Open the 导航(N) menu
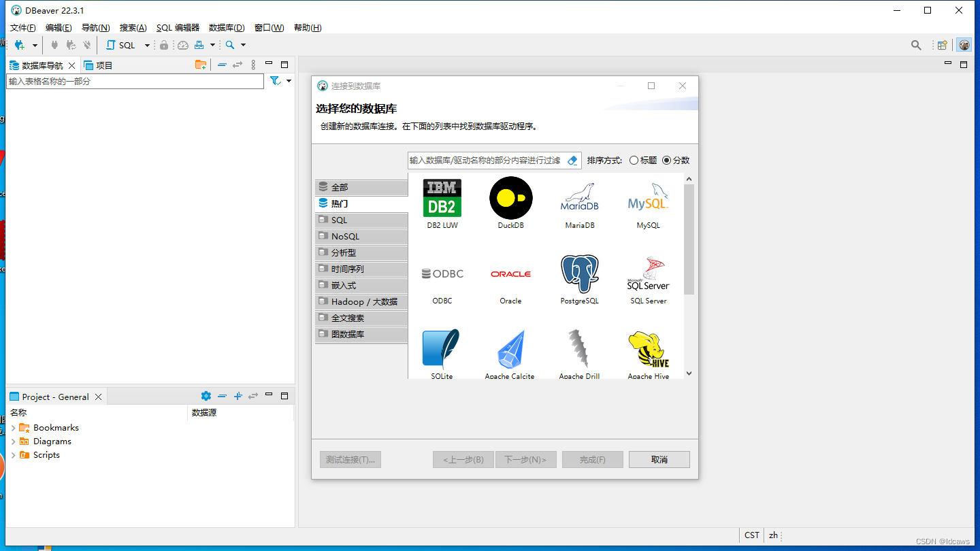This screenshot has width=980, height=551. [x=95, y=28]
